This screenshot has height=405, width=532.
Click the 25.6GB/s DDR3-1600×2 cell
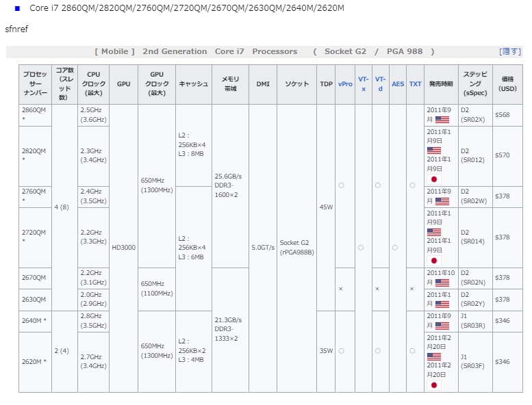[230, 186]
